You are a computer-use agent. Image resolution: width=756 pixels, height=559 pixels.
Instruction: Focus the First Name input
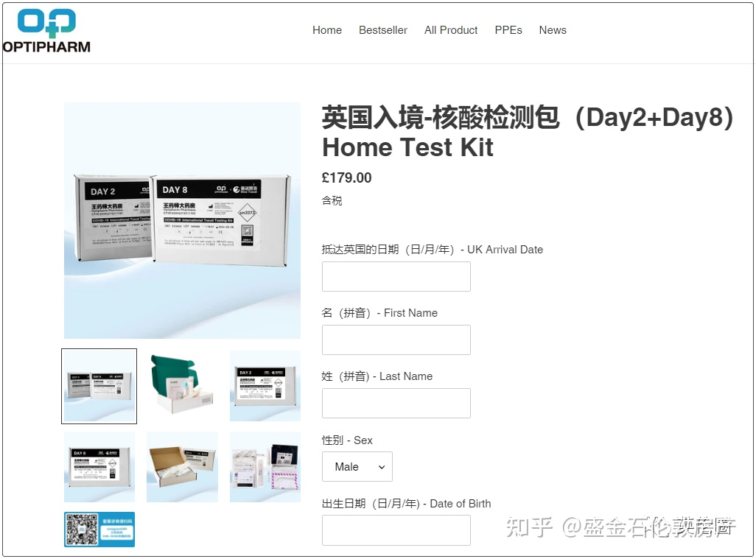point(396,340)
